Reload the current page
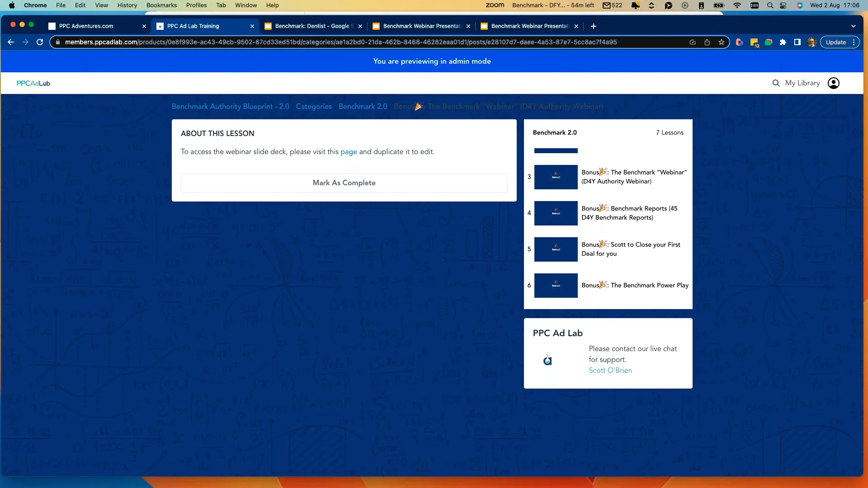The height and width of the screenshot is (488, 868). coord(40,42)
